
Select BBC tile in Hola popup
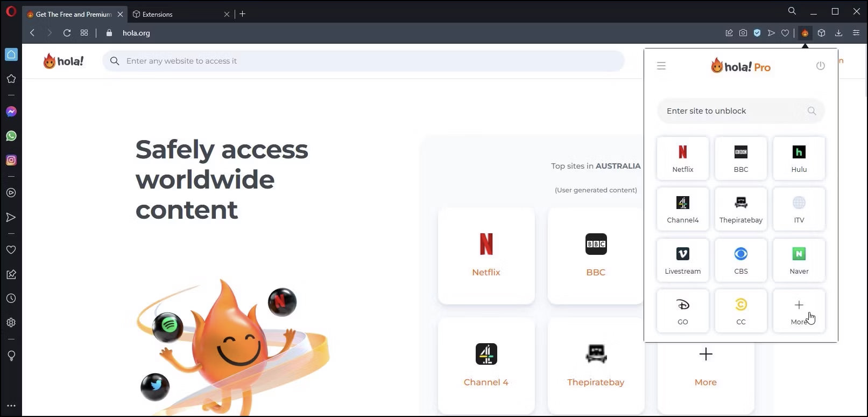coord(741,158)
